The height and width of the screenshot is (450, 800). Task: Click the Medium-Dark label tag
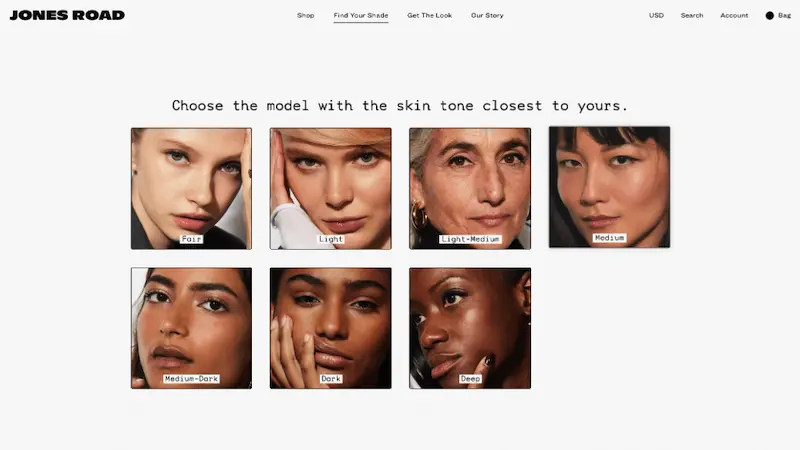tap(191, 379)
